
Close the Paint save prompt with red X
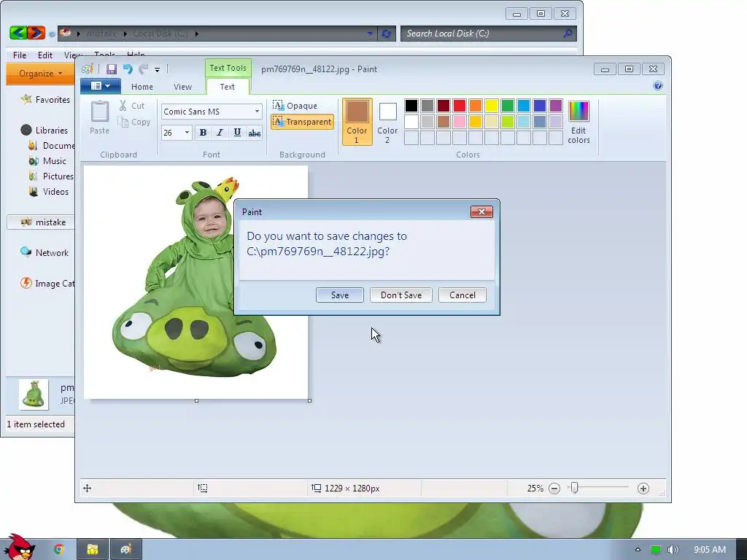pos(481,212)
